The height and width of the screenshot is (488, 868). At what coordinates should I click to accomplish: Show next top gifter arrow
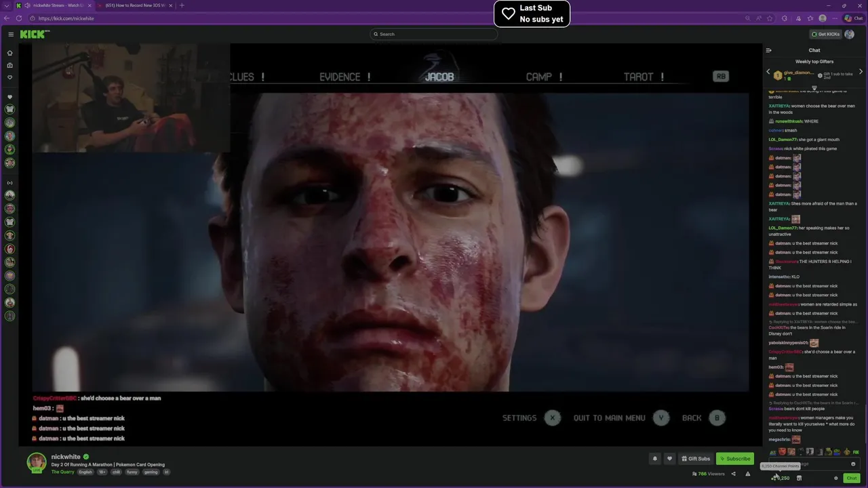861,72
